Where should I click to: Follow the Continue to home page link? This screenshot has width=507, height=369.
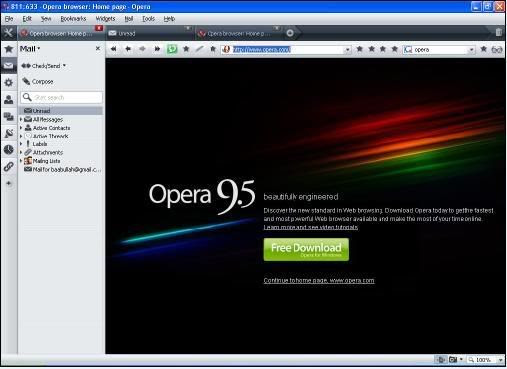[319, 280]
